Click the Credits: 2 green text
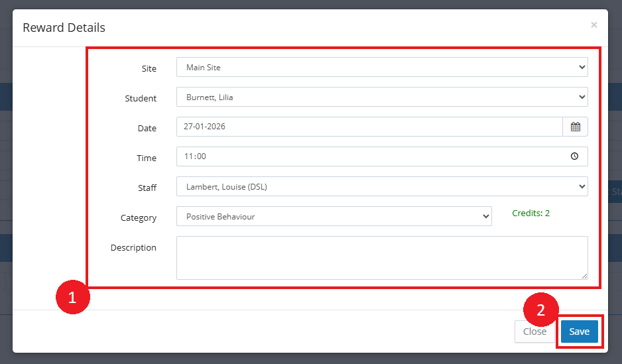The width and height of the screenshot is (622, 364). click(530, 213)
